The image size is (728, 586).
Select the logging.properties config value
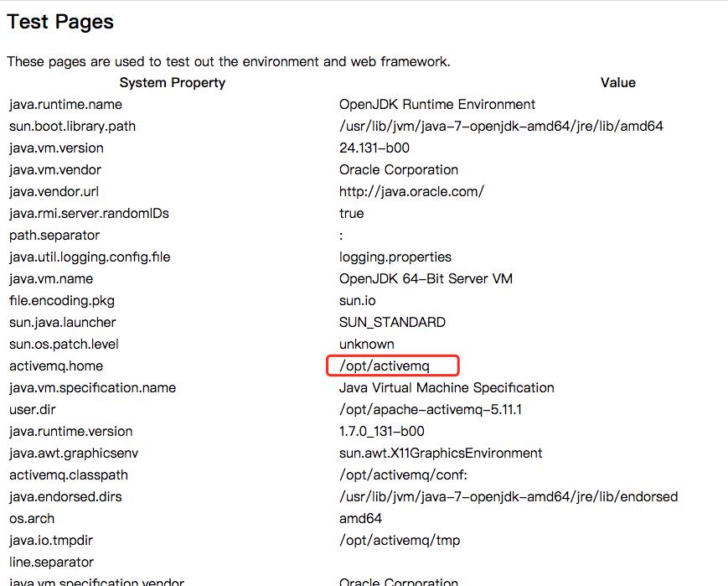(395, 257)
